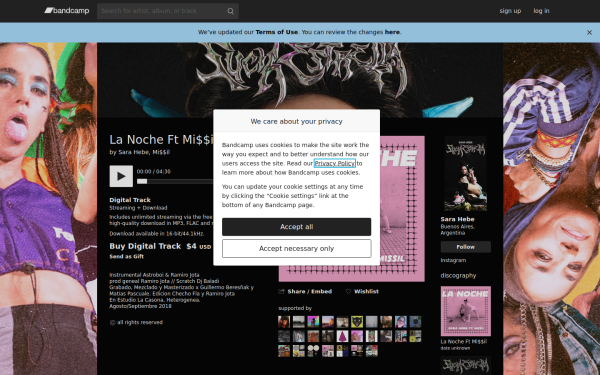Click the first supporter avatar in third row
600x375 pixels.
(284, 351)
